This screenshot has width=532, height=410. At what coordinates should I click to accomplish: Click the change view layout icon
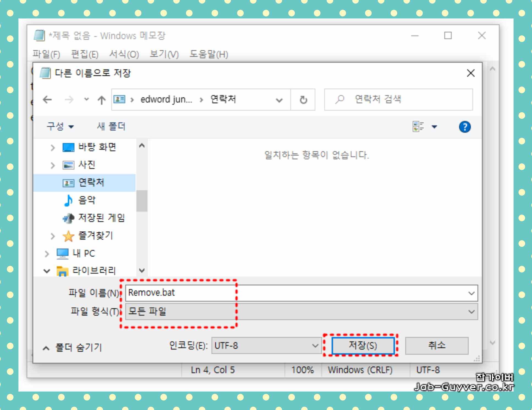[x=418, y=127]
